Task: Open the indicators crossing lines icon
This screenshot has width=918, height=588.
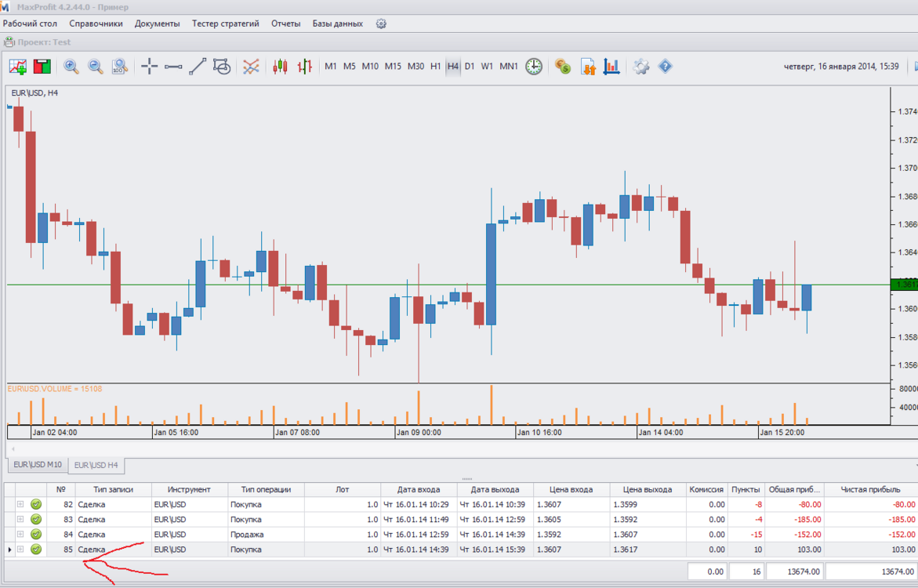Action: (x=251, y=67)
